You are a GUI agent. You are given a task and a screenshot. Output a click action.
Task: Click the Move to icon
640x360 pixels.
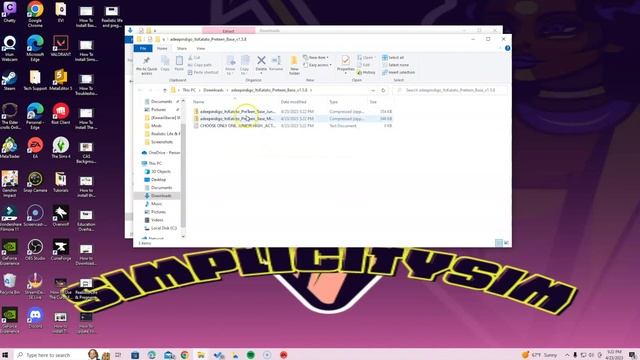click(231, 65)
